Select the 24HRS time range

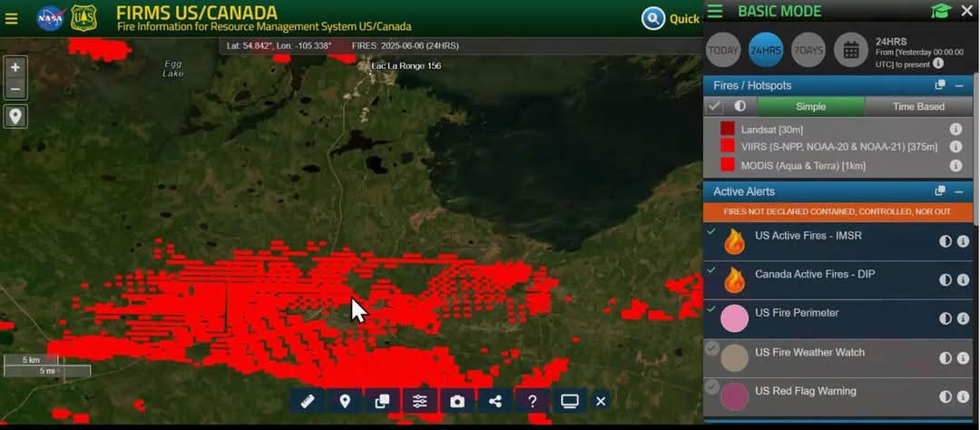[x=766, y=50]
